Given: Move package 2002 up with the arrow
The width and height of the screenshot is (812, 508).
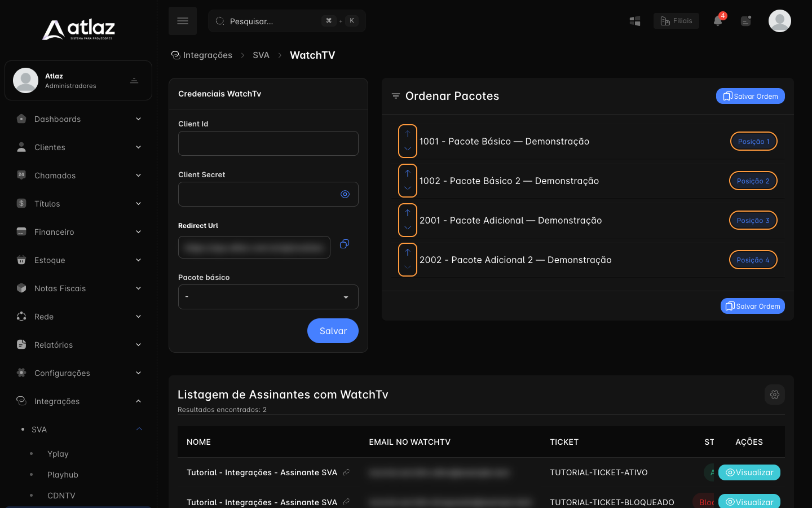Looking at the screenshot, I should [408, 252].
